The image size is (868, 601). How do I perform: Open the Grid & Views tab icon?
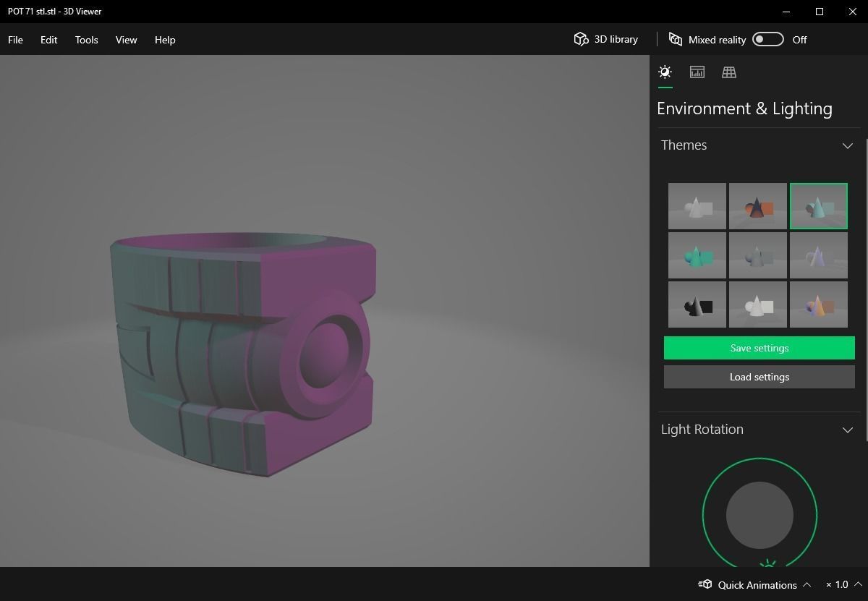point(729,72)
